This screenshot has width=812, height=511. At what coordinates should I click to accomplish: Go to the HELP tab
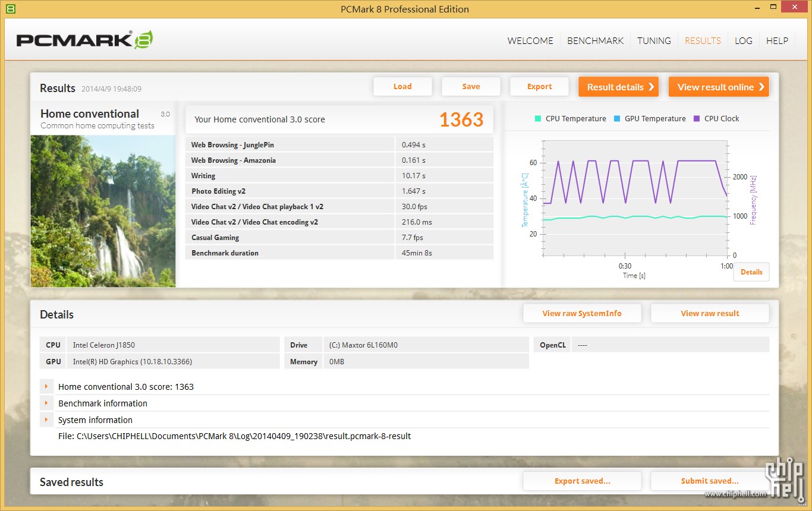[x=777, y=40]
